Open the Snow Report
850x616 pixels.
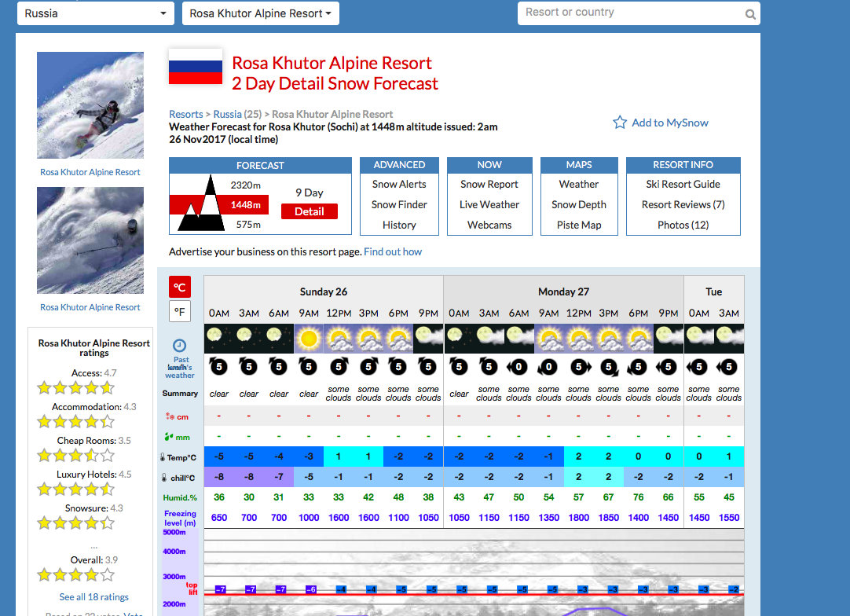[489, 185]
